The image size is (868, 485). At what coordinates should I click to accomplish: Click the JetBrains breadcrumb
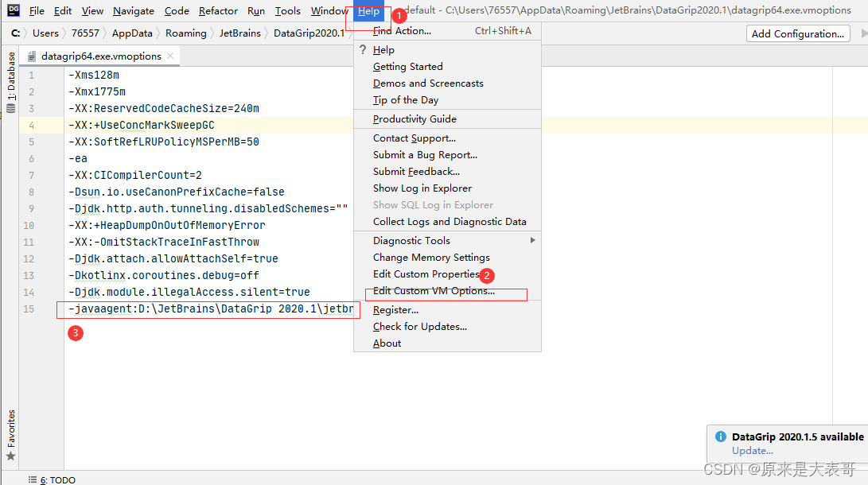pyautogui.click(x=239, y=33)
